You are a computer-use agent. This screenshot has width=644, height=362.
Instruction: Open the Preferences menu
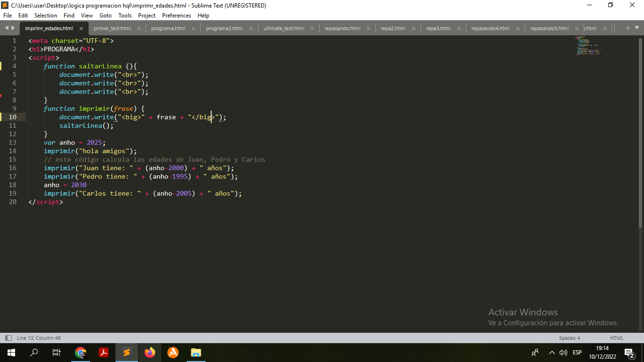click(x=176, y=16)
